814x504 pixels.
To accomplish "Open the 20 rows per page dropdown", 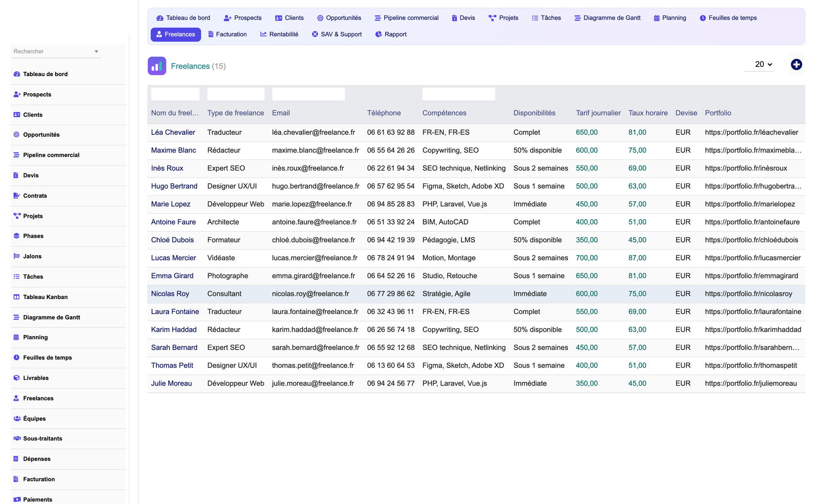I will tap(759, 64).
